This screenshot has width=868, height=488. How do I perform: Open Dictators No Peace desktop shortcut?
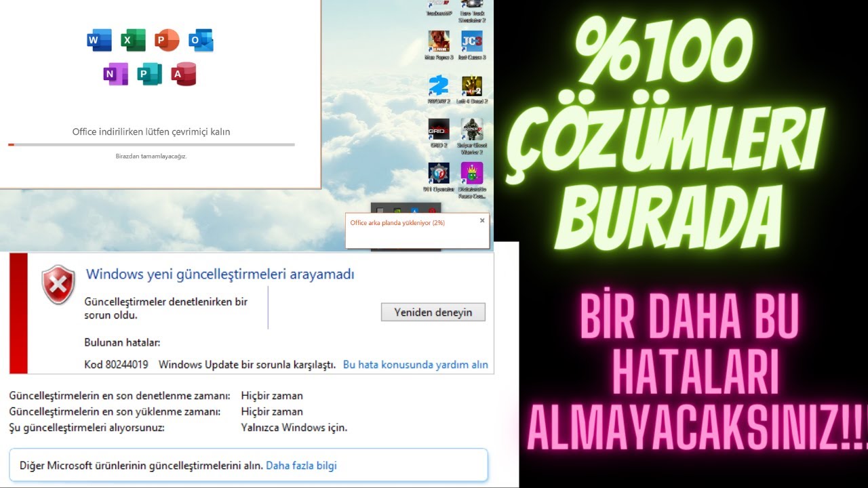click(x=472, y=180)
